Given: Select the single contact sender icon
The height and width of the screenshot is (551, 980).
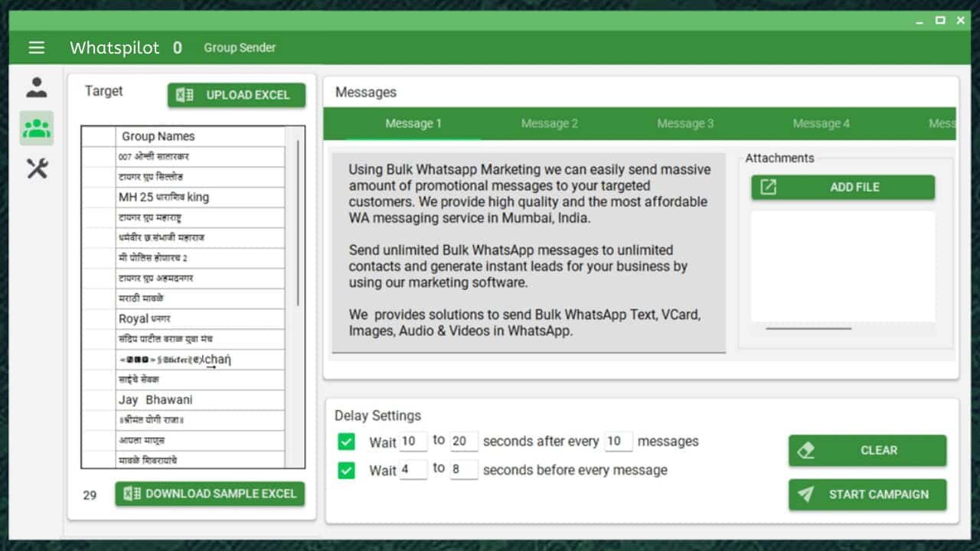Looking at the screenshot, I should coord(36,87).
